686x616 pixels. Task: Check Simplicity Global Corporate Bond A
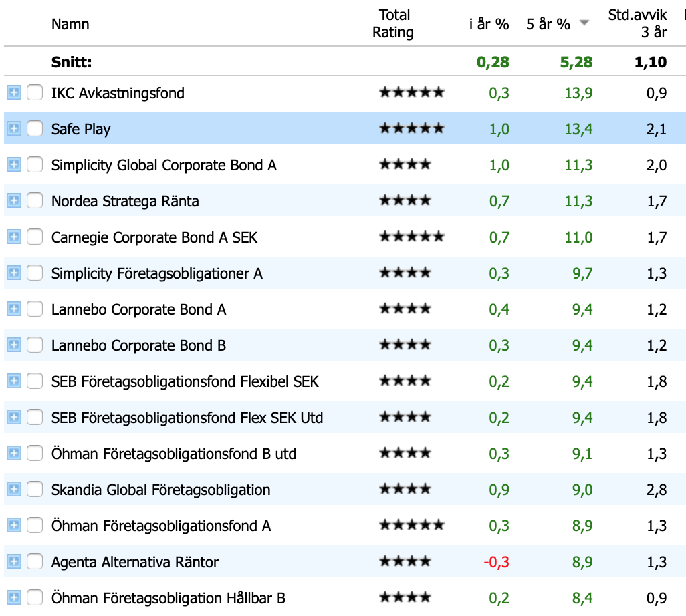tap(35, 165)
